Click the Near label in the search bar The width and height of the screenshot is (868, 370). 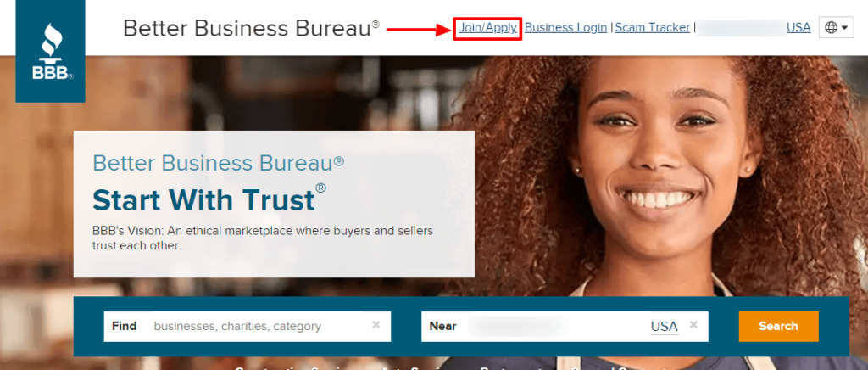(442, 326)
